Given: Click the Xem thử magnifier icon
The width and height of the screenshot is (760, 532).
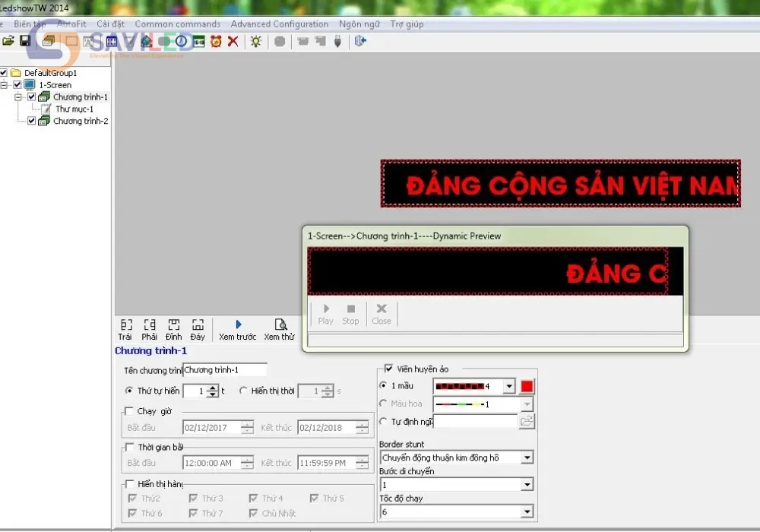Looking at the screenshot, I should (280, 325).
